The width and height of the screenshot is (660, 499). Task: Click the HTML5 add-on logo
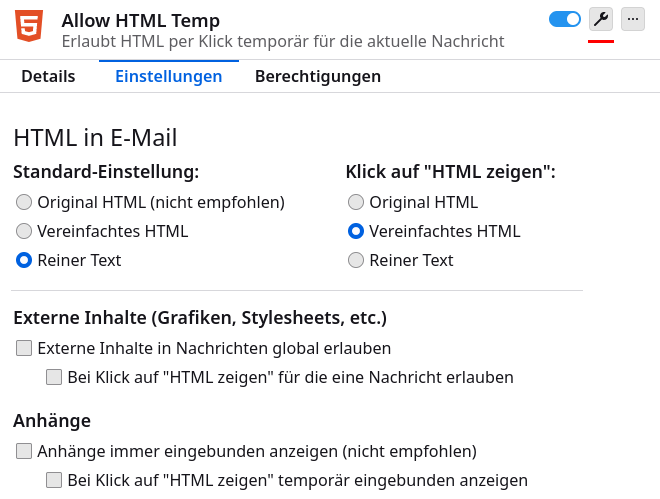point(29,26)
